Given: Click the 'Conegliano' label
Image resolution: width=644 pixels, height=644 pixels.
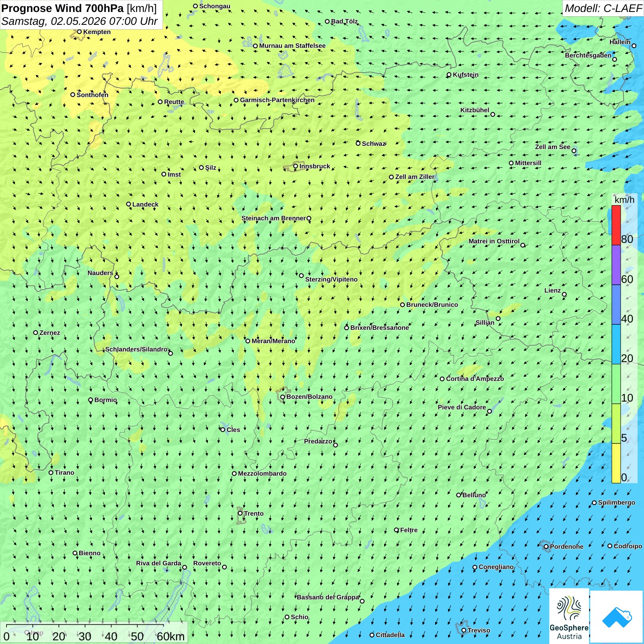Looking at the screenshot, I should tap(496, 567).
